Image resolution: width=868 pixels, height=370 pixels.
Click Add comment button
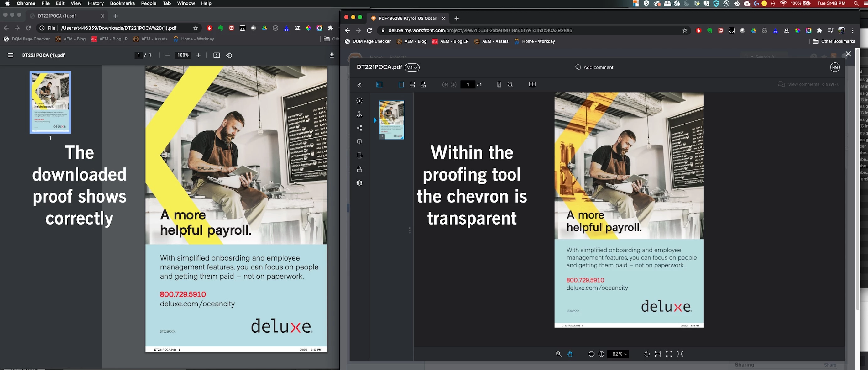[x=594, y=67]
